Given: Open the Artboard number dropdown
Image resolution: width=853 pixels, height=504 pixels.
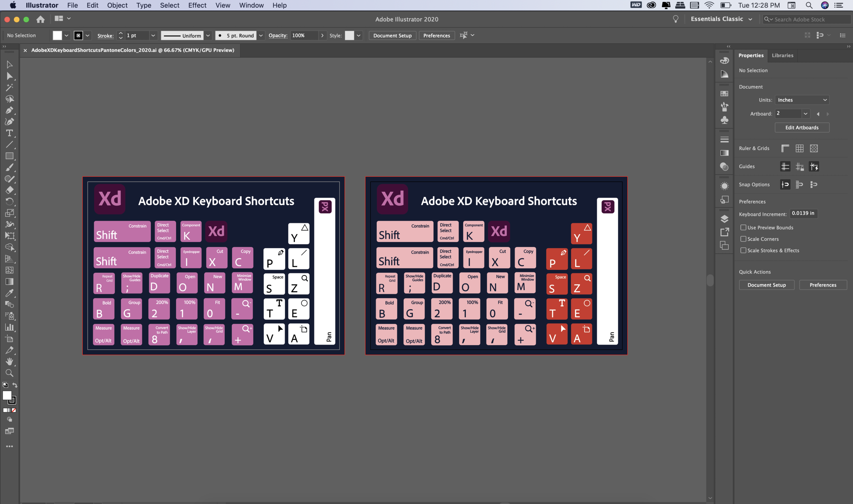Looking at the screenshot, I should click(805, 114).
